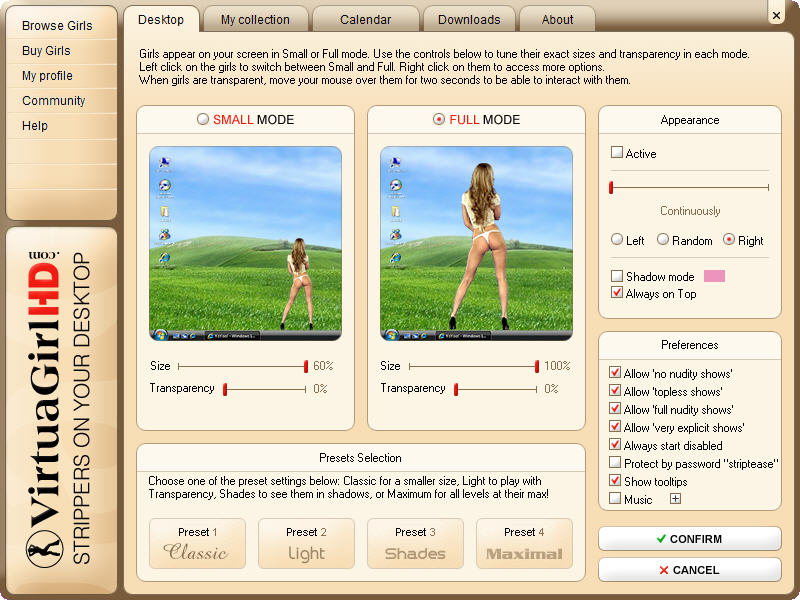The image size is (800, 600).
Task: Click the pink Shadow mode color swatch
Action: pos(714,276)
